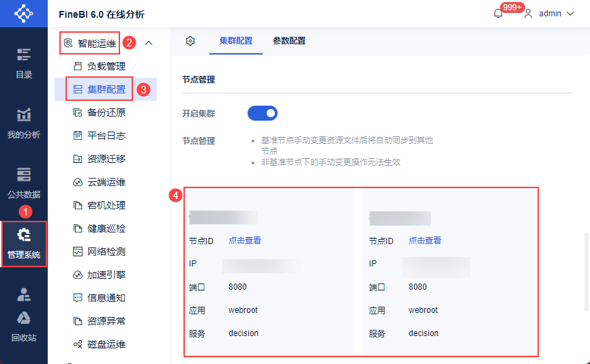Select 健康巡检 menu item

point(106,228)
